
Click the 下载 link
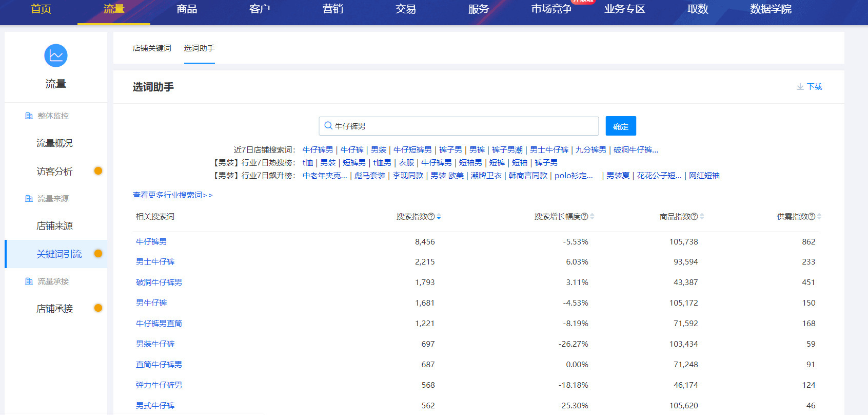[814, 87]
